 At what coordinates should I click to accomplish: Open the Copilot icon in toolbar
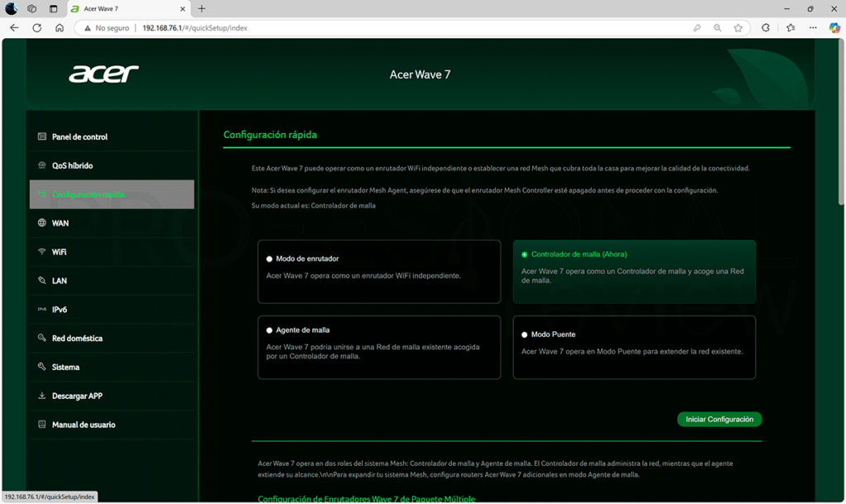click(x=834, y=27)
